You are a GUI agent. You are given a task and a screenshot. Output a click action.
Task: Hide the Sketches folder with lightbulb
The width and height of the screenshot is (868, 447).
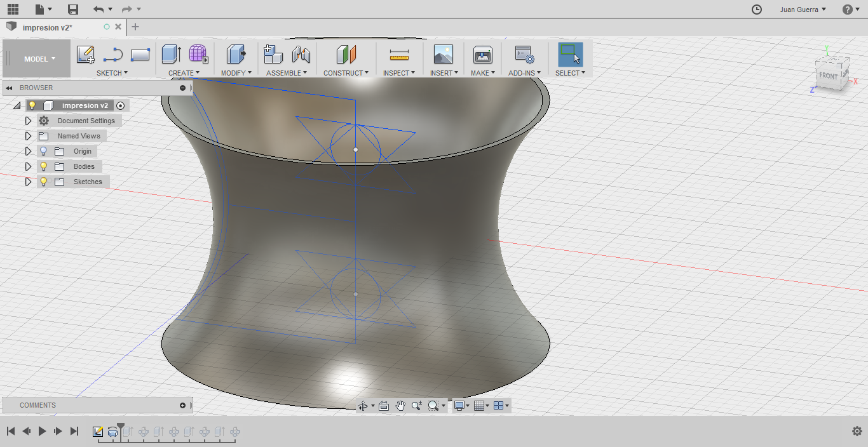click(x=43, y=182)
